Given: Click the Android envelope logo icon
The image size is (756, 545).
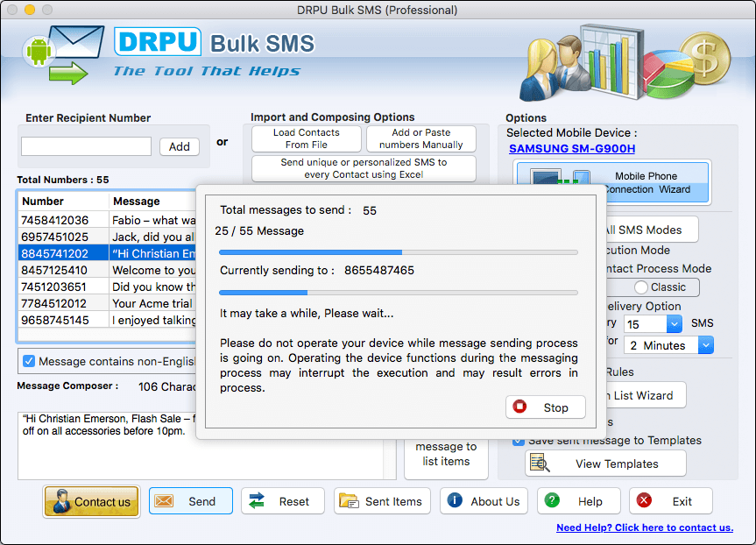Looking at the screenshot, I should (x=64, y=55).
